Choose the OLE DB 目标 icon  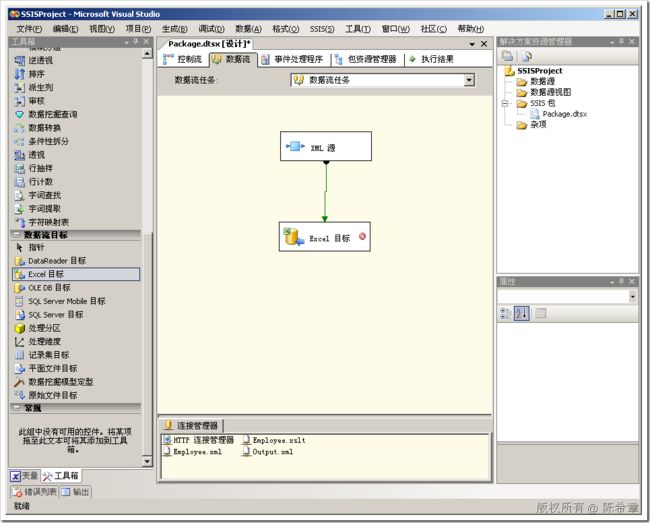pyautogui.click(x=19, y=288)
